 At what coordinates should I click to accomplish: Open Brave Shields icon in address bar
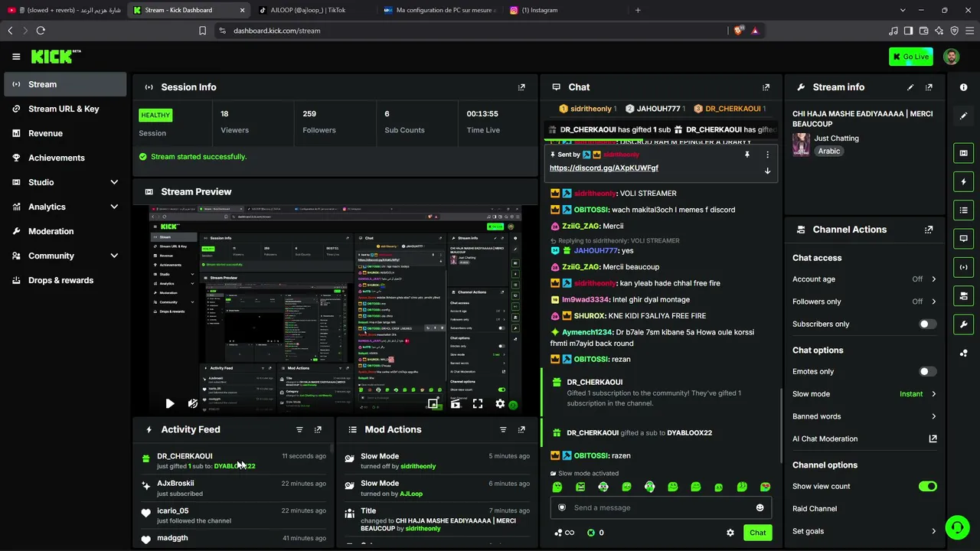tap(738, 31)
